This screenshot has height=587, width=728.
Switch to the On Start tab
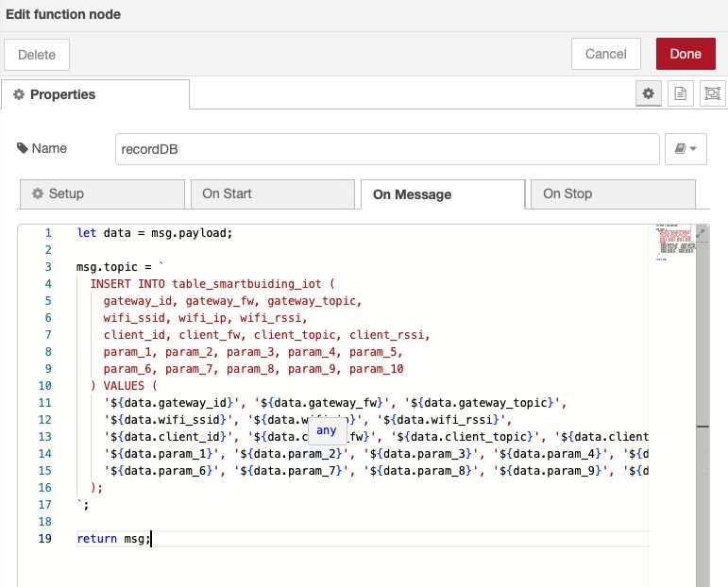point(273,194)
